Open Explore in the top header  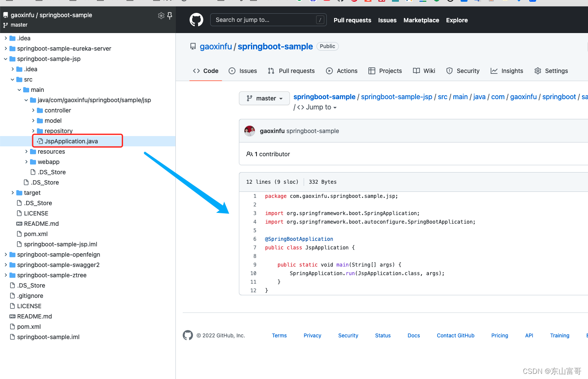point(457,20)
